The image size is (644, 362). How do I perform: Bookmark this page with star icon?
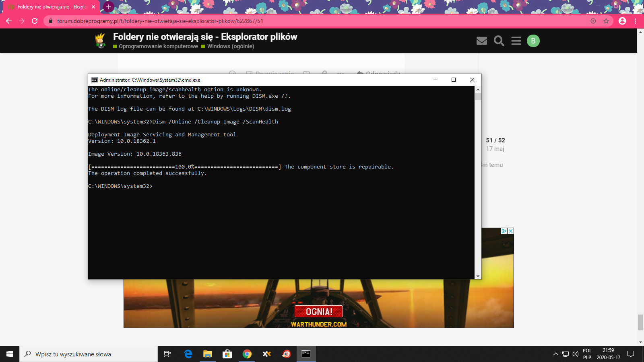click(x=606, y=21)
